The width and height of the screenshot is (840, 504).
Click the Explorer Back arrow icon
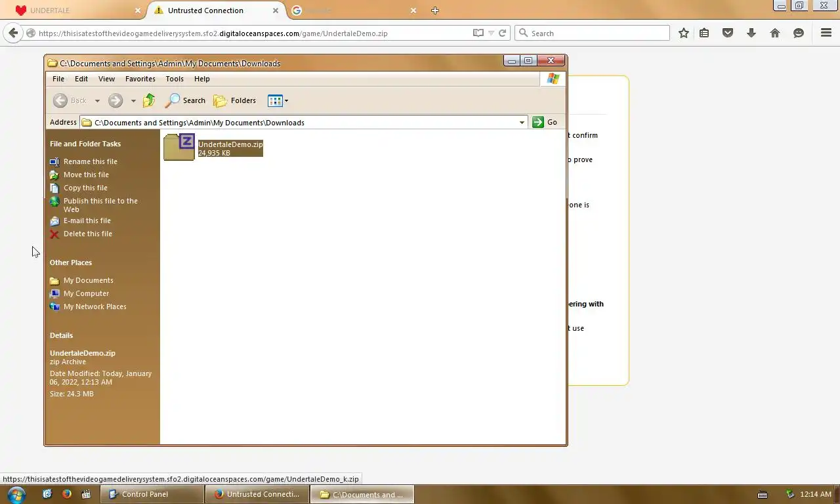pos(60,100)
